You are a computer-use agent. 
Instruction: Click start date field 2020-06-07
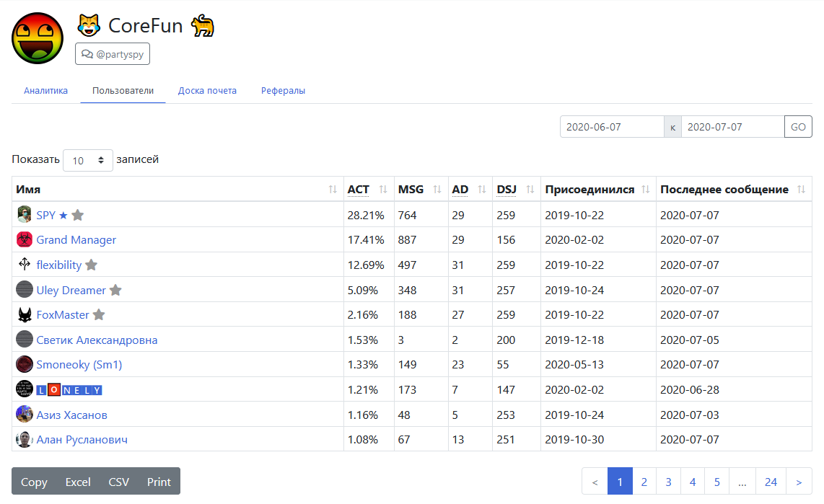[612, 126]
